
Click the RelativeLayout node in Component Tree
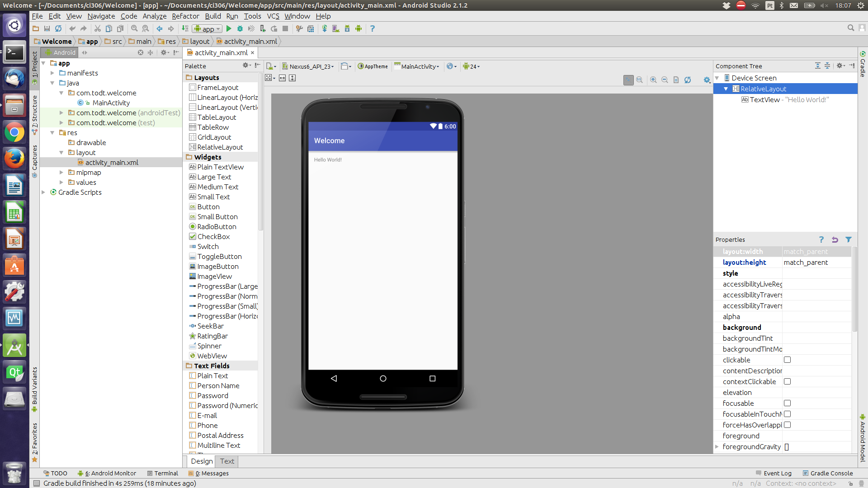pyautogui.click(x=763, y=88)
